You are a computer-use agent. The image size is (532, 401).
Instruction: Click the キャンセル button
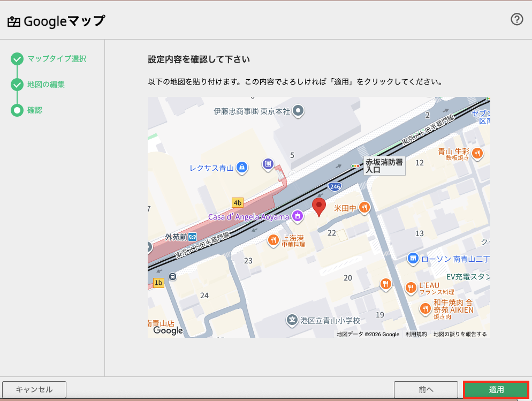pos(34,389)
